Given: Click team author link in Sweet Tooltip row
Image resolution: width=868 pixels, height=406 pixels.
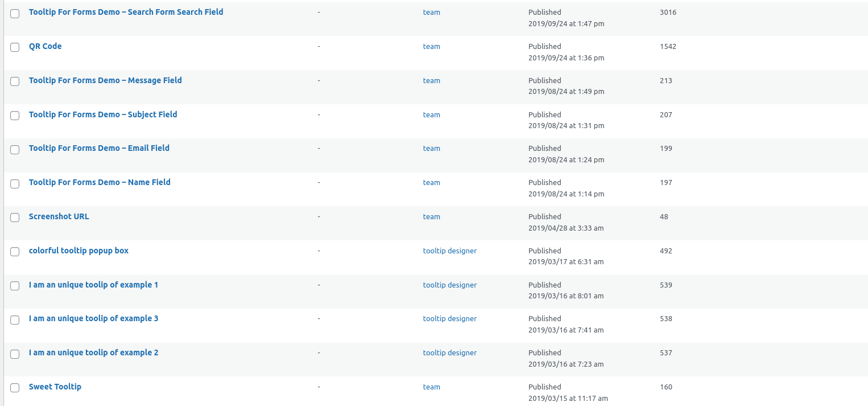Looking at the screenshot, I should [x=431, y=387].
